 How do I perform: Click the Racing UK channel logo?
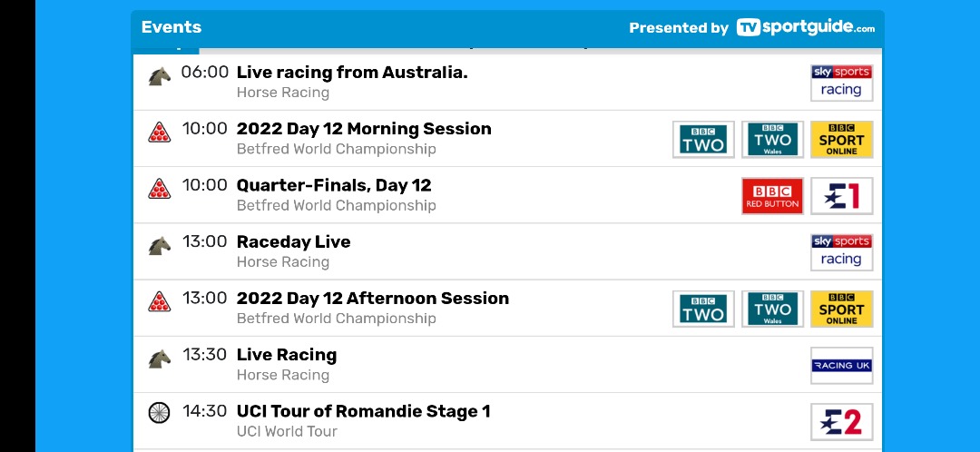pos(841,365)
